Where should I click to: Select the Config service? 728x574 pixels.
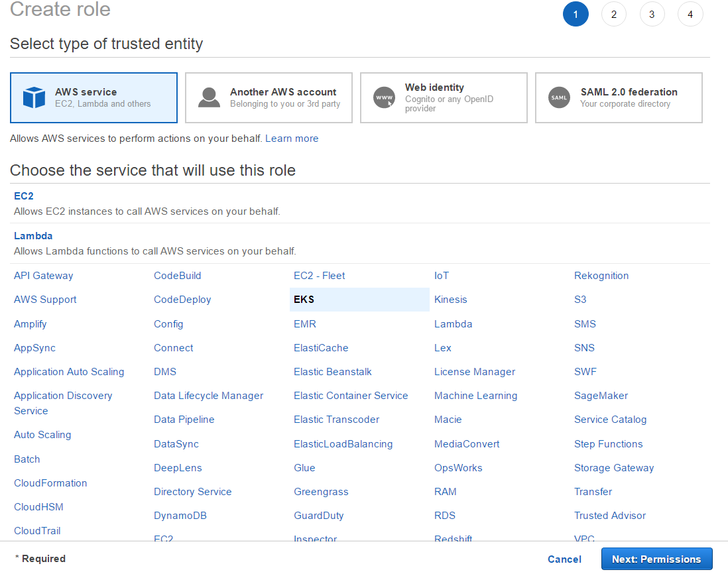coord(168,324)
